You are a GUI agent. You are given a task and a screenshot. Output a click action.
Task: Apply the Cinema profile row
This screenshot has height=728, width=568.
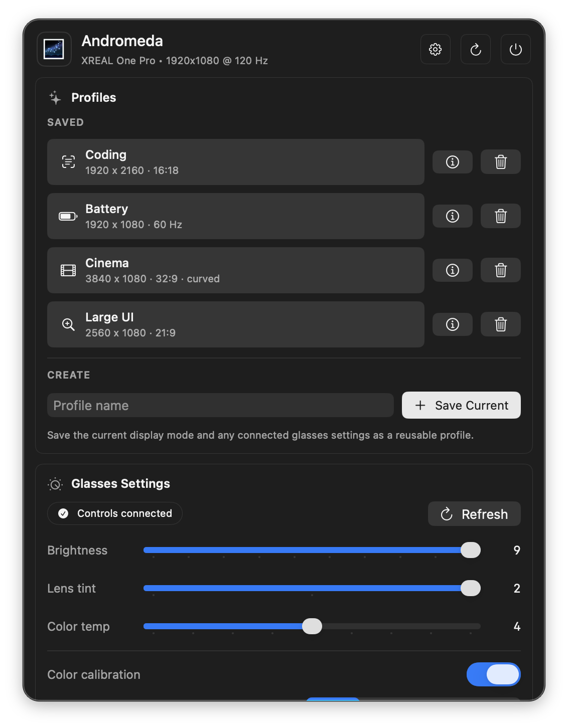pos(235,270)
